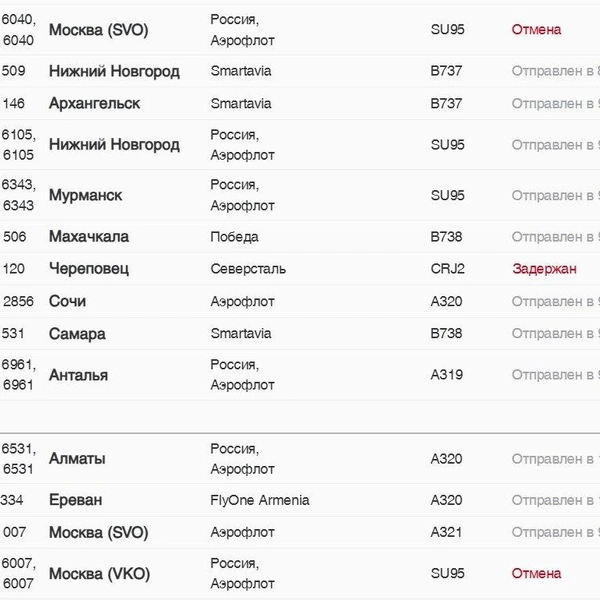This screenshot has width=600, height=600.
Task: Open the Архангельск destination row
Action: (300, 103)
